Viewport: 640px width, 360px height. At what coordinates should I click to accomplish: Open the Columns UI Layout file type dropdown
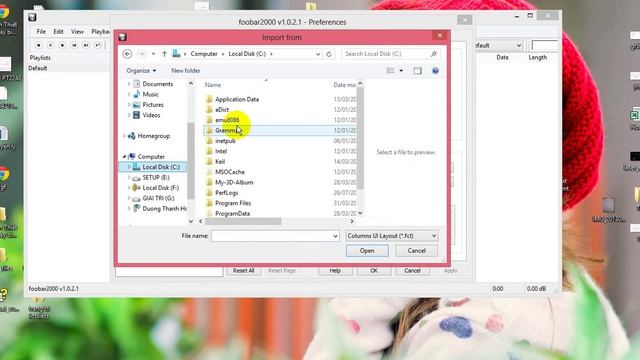(392, 236)
